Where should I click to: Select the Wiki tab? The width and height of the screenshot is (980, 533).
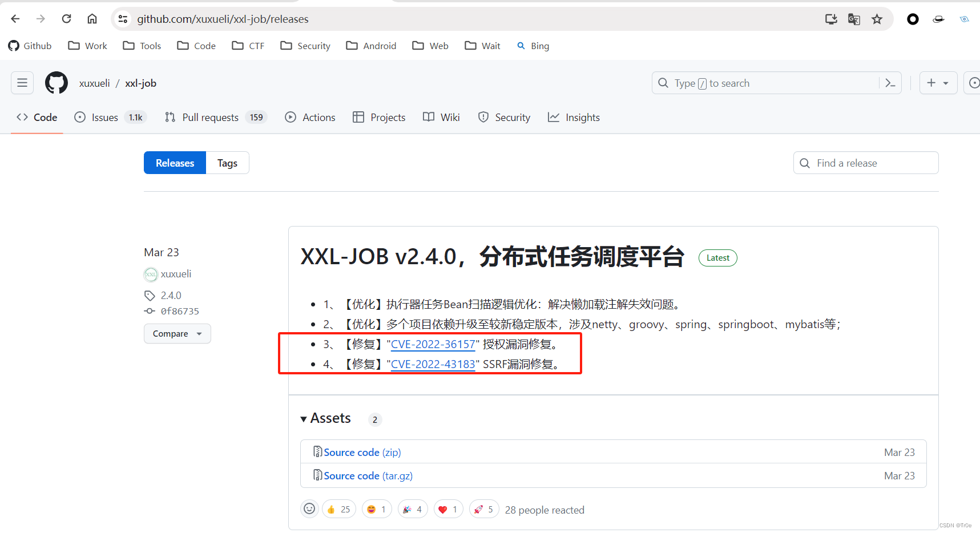(441, 117)
